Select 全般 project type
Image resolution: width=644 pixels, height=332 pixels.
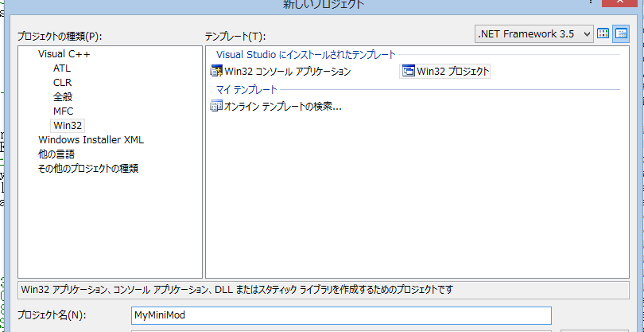pos(63,97)
